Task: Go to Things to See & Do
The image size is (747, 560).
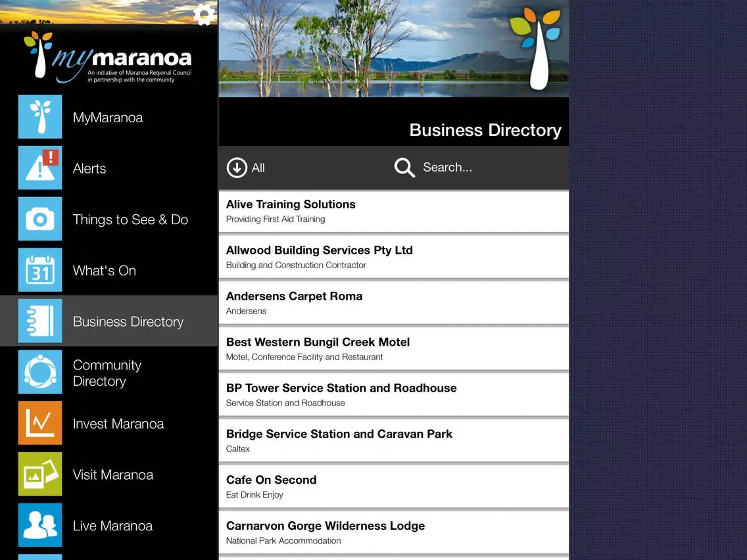Action: click(131, 220)
